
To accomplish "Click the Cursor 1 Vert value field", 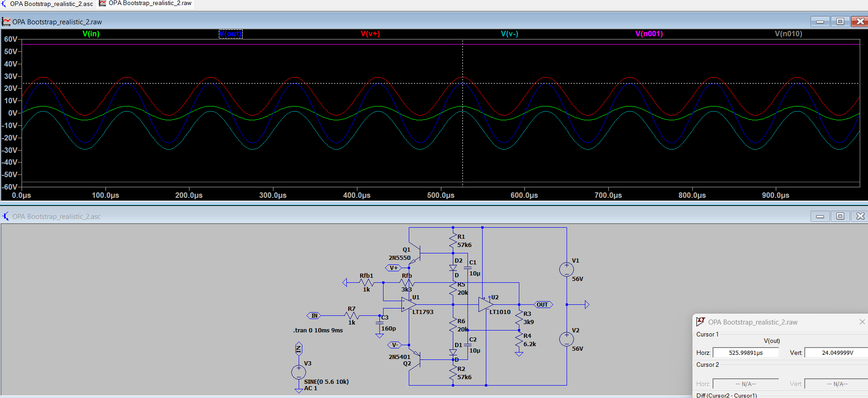I will coord(837,353).
